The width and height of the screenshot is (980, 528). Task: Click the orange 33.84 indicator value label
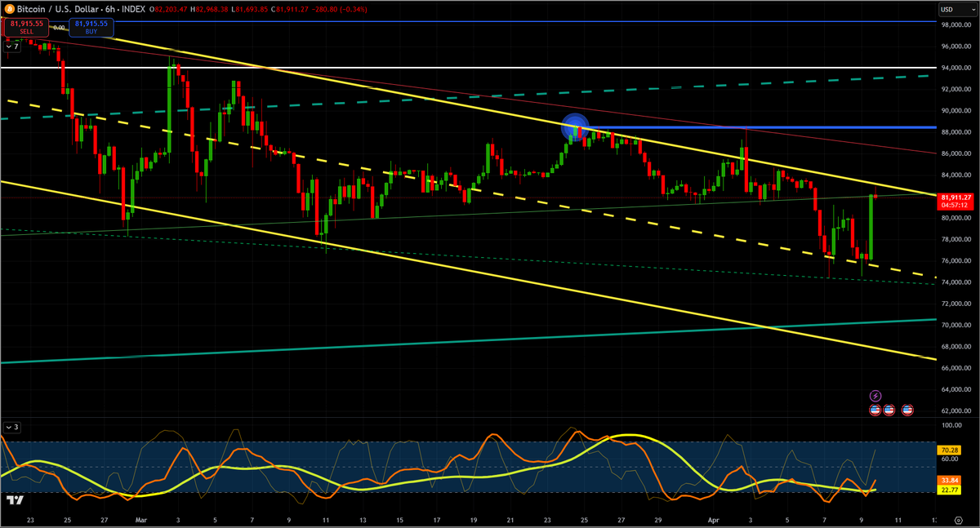click(949, 481)
